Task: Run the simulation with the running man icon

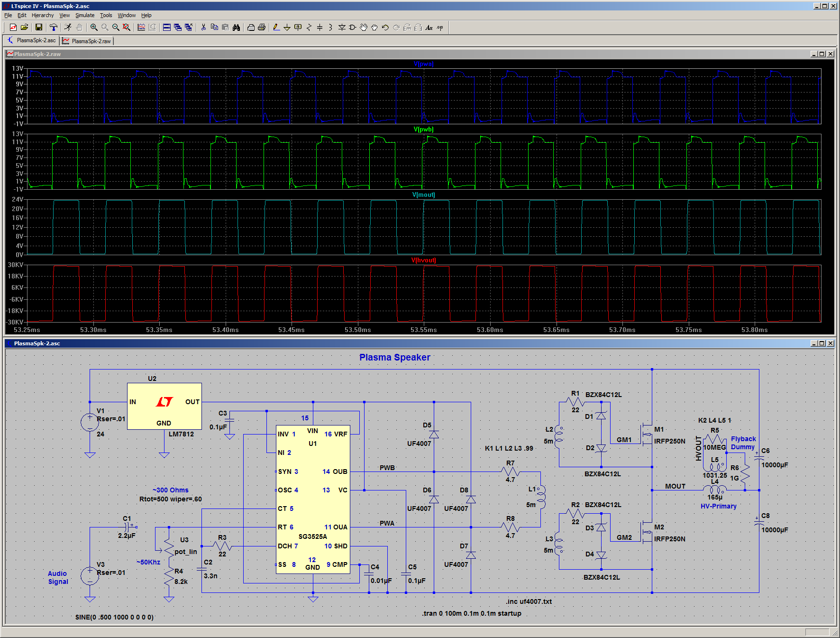Action: (68, 28)
